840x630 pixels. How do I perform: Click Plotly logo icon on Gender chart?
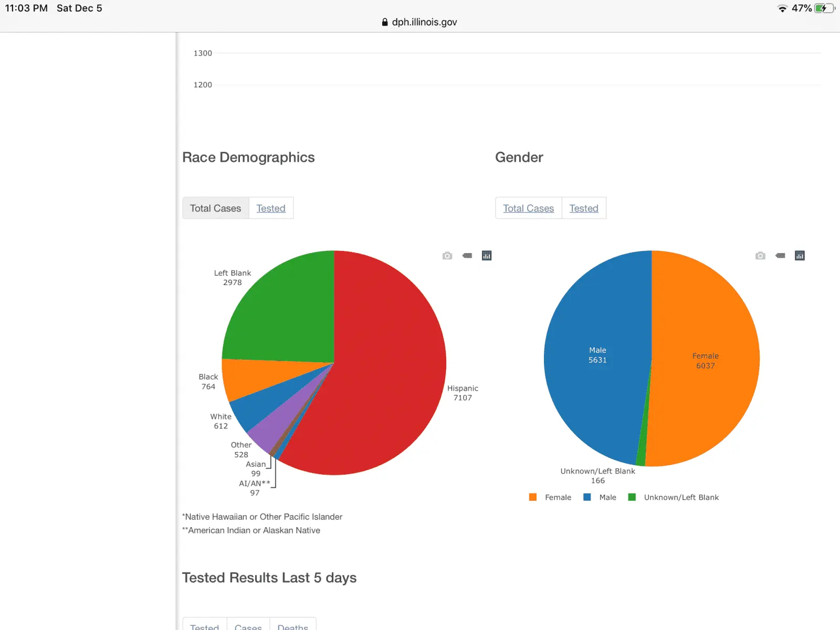click(x=800, y=256)
